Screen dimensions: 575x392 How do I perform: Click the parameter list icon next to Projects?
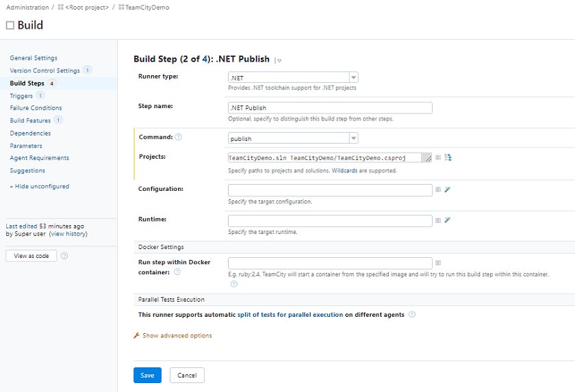[x=438, y=157]
